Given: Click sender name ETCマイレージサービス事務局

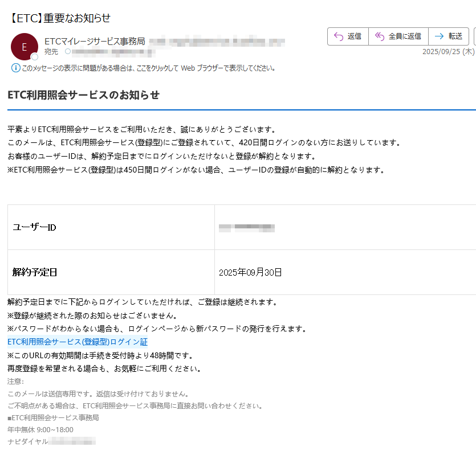Looking at the screenshot, I should pyautogui.click(x=94, y=41).
